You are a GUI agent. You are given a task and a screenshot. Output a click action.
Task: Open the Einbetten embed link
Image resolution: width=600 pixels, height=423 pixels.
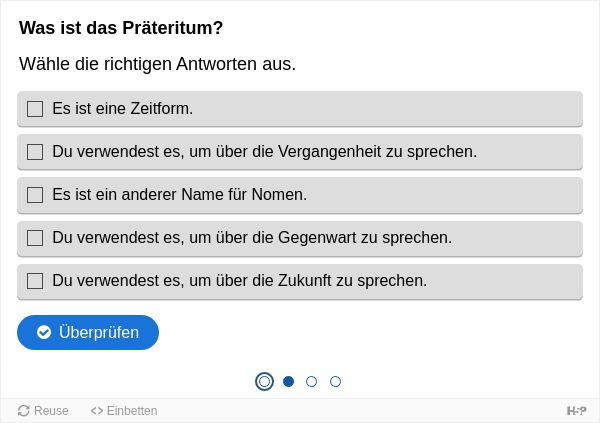[x=124, y=411]
